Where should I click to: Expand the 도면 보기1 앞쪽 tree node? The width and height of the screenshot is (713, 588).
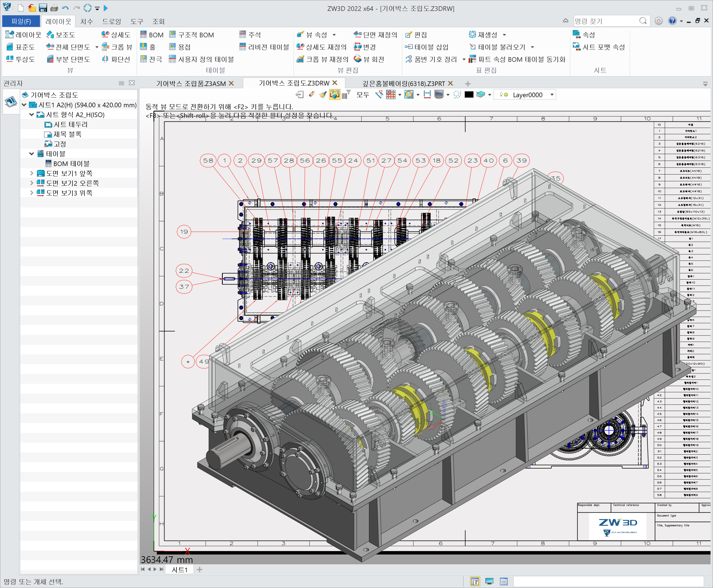coord(31,173)
